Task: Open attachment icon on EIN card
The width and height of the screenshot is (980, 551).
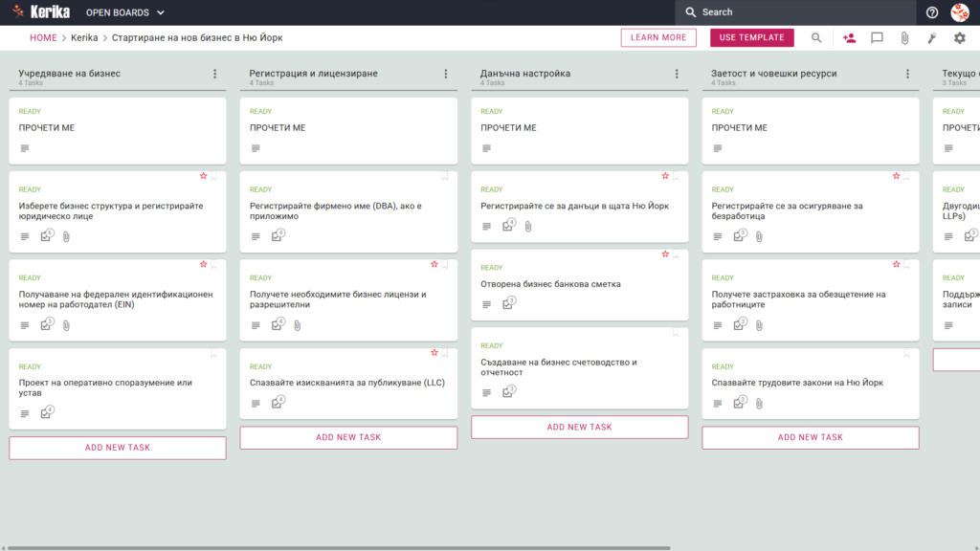Action: 66,325
